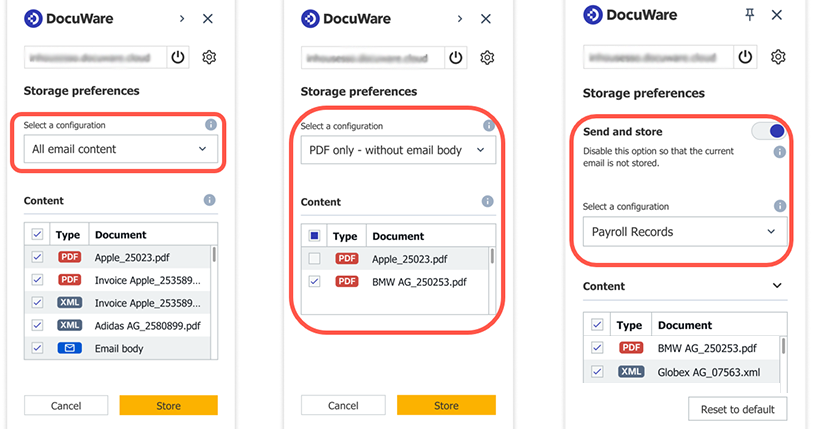Click forward arrow in middle panel header
Image resolution: width=817 pixels, height=432 pixels.
click(460, 19)
